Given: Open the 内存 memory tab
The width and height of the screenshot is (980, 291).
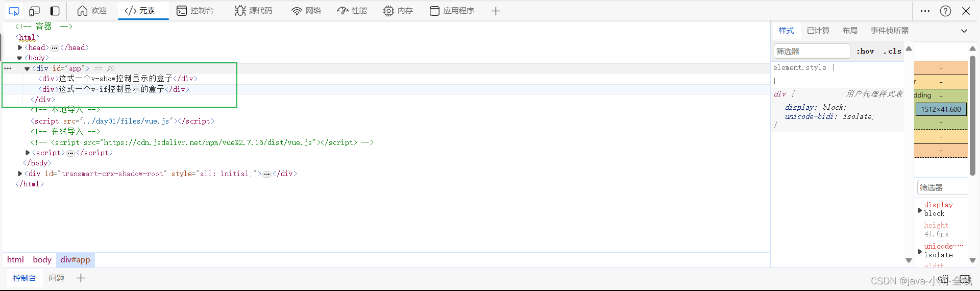Looking at the screenshot, I should [x=398, y=11].
